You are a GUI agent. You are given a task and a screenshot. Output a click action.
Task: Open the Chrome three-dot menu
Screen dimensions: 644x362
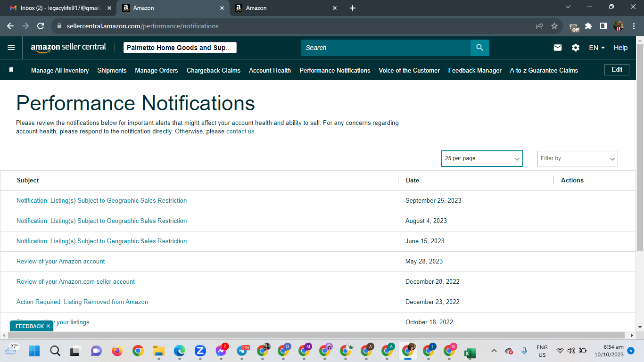coord(634,26)
